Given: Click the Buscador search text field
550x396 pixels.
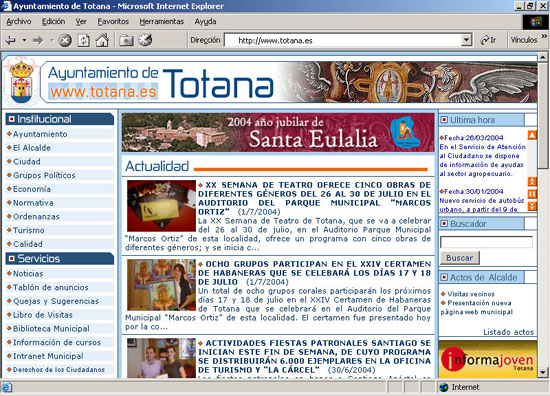Looking at the screenshot, I should [487, 242].
